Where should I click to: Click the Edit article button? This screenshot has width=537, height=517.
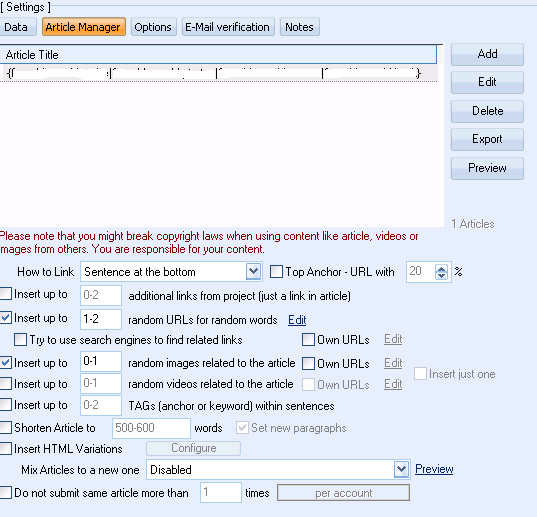487,82
